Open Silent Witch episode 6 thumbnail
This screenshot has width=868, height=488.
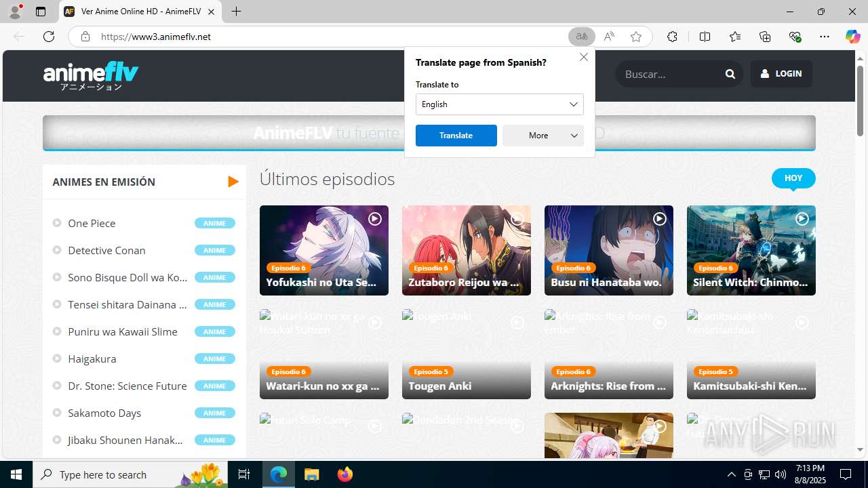pos(751,250)
